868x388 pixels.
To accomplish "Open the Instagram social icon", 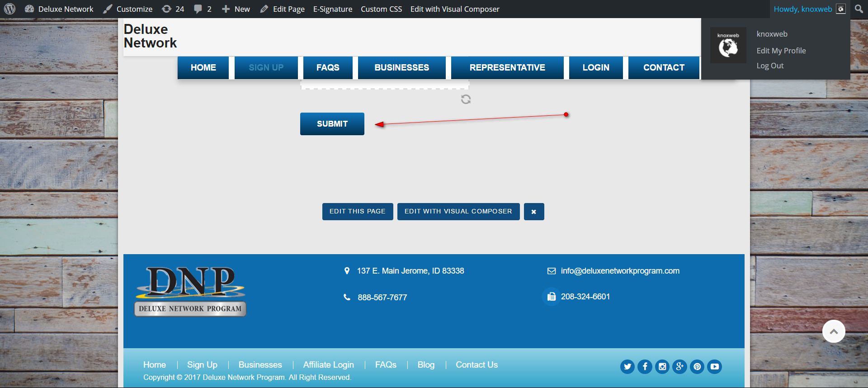I will (662, 367).
